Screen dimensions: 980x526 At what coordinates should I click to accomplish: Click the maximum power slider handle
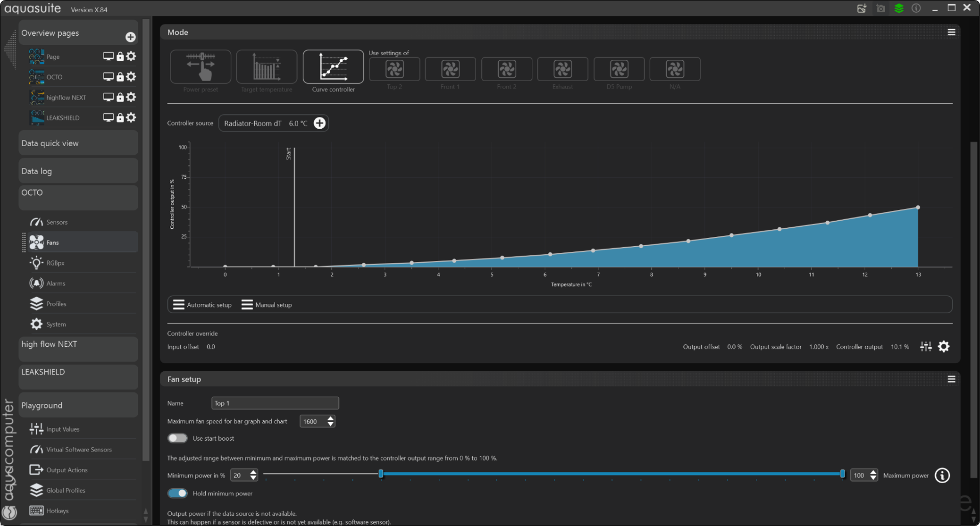[x=843, y=474]
